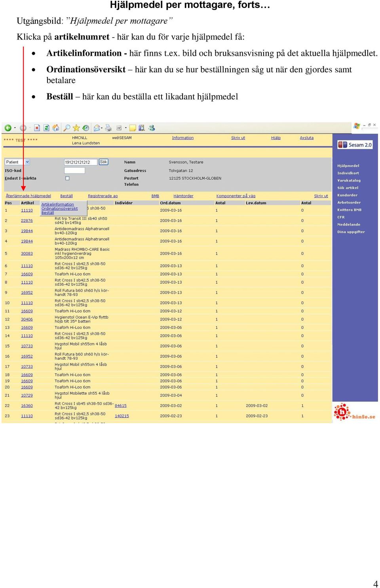Click individual number 140215 in row 23
The image size is (380, 588).
click(122, 416)
